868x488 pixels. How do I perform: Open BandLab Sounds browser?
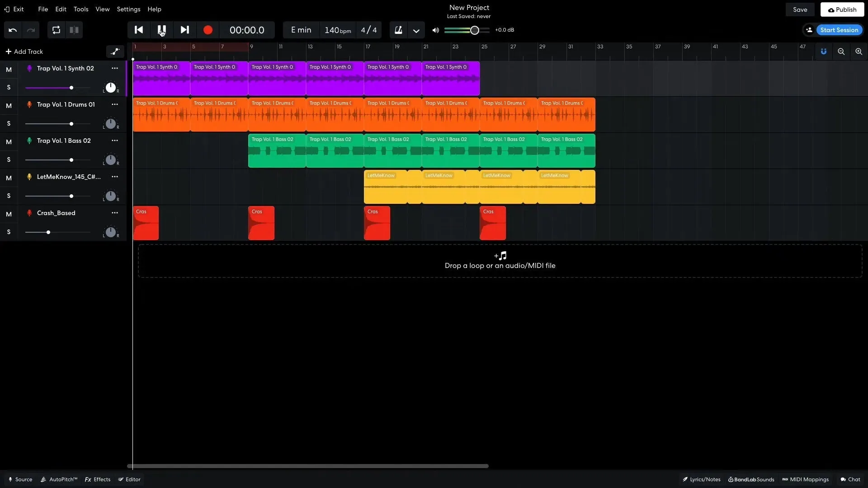pos(751,479)
